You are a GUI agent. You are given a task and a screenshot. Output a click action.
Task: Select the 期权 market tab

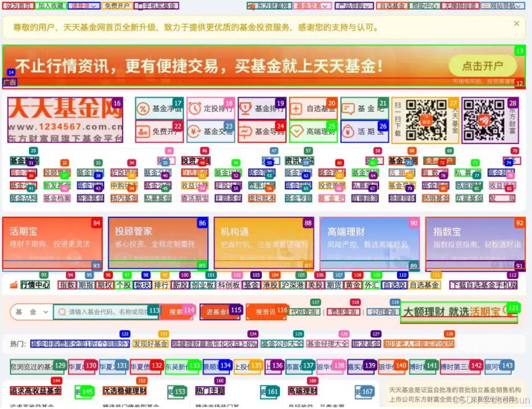tap(105, 285)
